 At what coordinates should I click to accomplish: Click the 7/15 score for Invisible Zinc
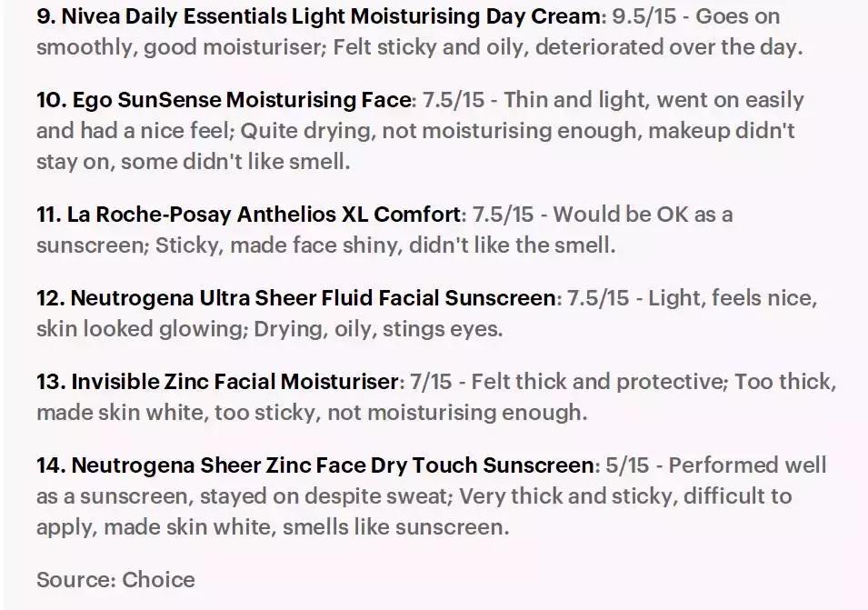[431, 382]
